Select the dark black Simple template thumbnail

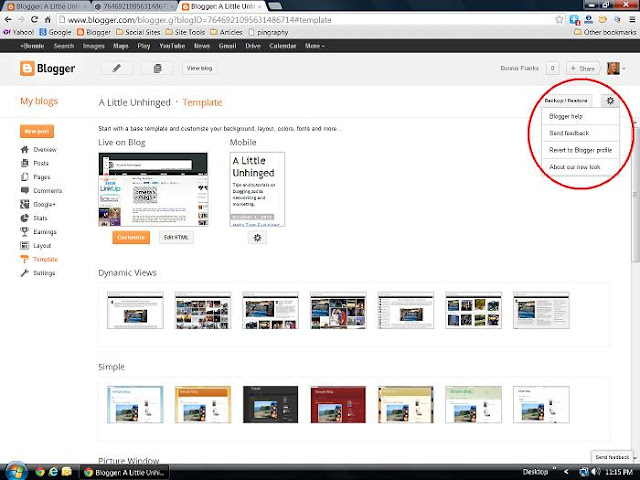click(270, 404)
